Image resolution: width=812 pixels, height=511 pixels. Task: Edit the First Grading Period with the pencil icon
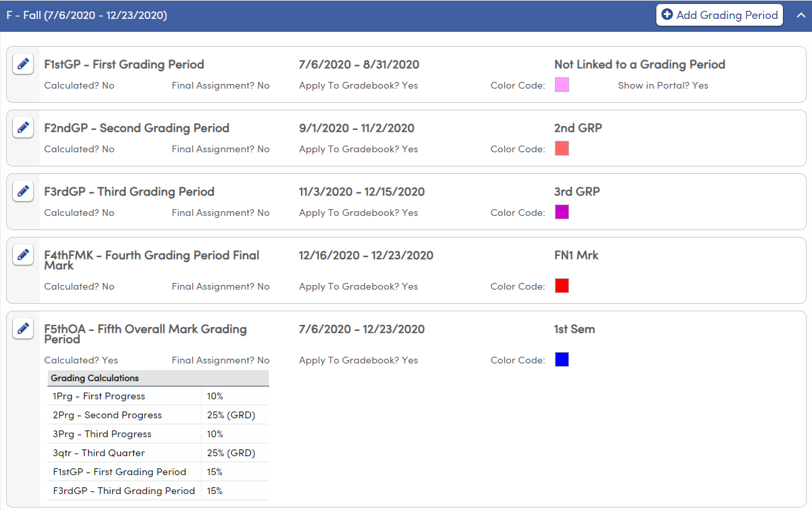[x=23, y=64]
